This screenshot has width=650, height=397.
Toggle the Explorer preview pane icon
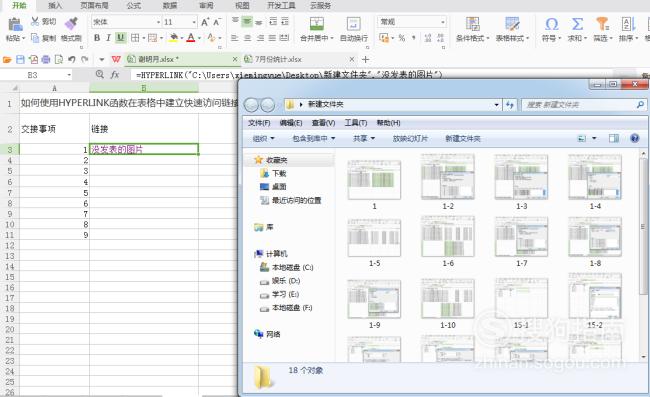click(x=614, y=138)
